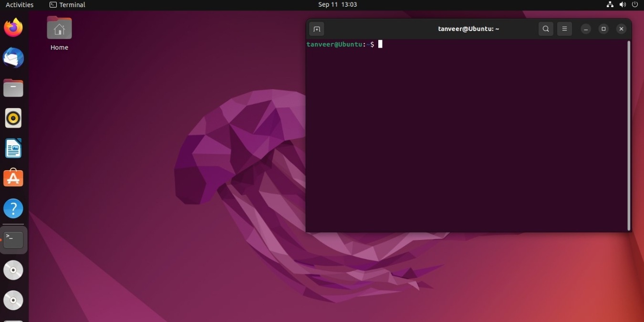Open the Rhythmbox music player

coord(13,118)
